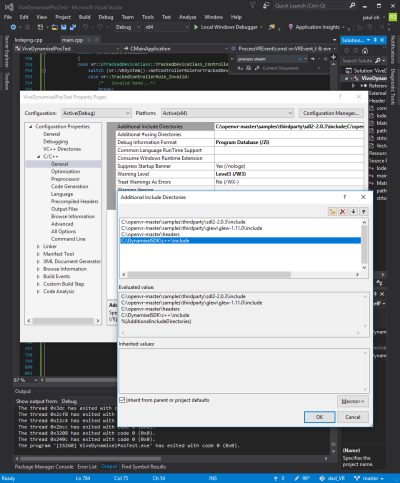400x483 pixels.
Task: Open the x64 solution platform dropdown in toolbar
Action: point(167,27)
